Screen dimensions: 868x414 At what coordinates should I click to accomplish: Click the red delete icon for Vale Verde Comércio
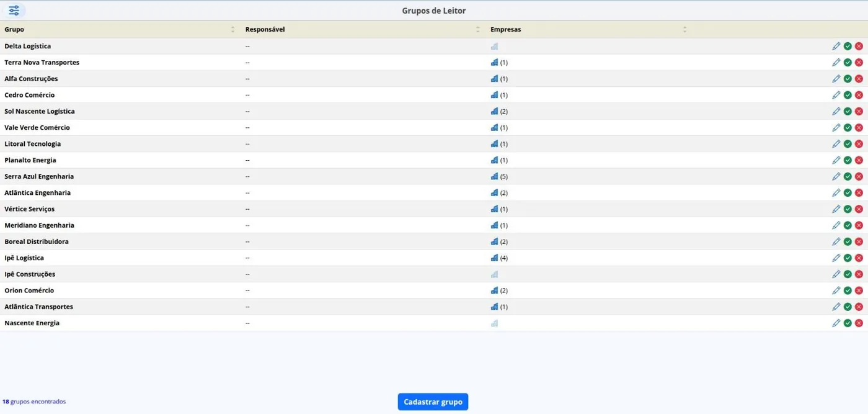point(859,127)
